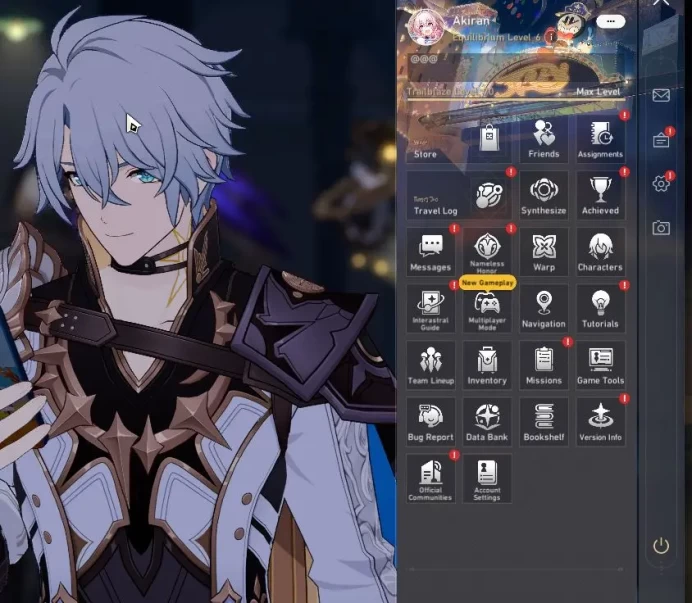Click the Trailblaze Level progress bar
The height and width of the screenshot is (603, 692).
click(x=515, y=100)
